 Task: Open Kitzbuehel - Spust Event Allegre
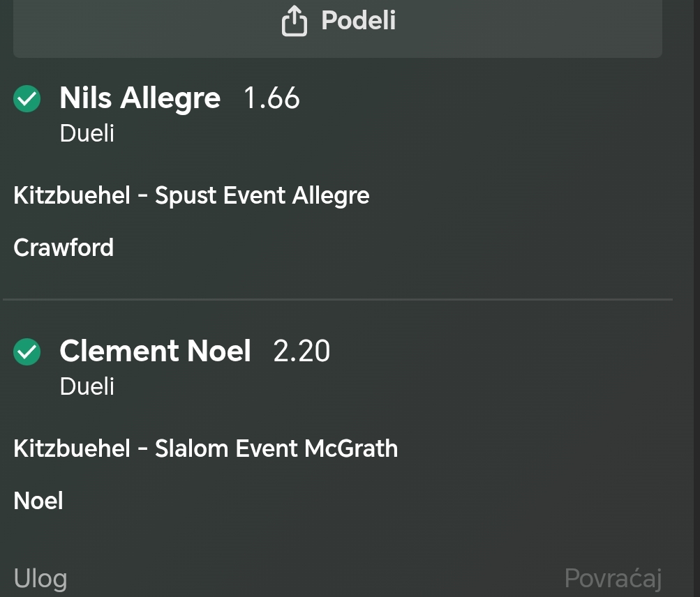191,195
